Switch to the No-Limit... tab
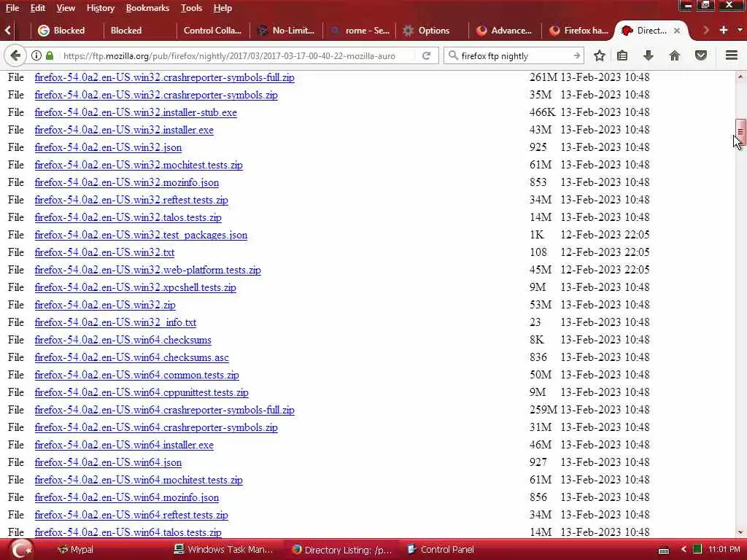Image resolution: width=747 pixels, height=560 pixels. tap(286, 31)
